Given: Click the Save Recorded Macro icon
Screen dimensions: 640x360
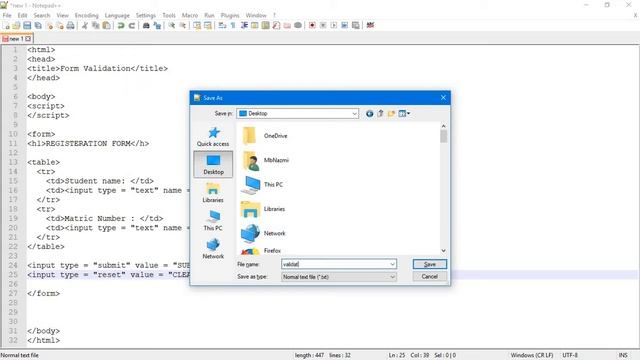Looking at the screenshot, I should pyautogui.click(x=356, y=25).
